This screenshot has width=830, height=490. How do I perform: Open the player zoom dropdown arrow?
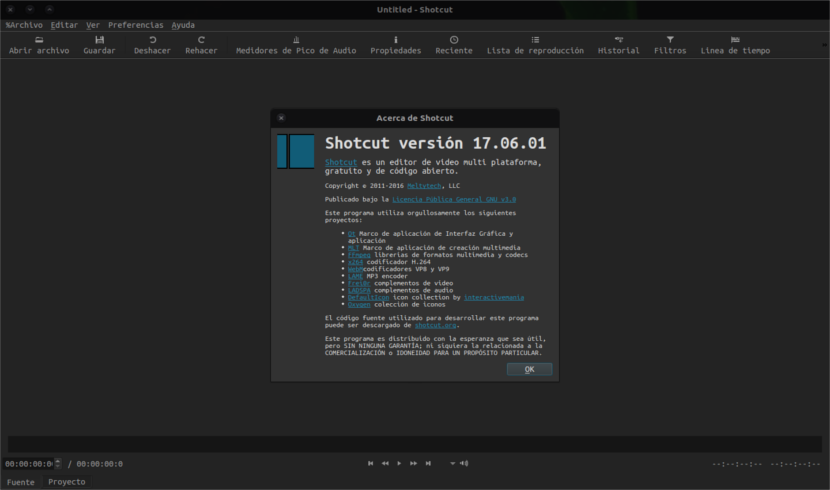(x=453, y=464)
